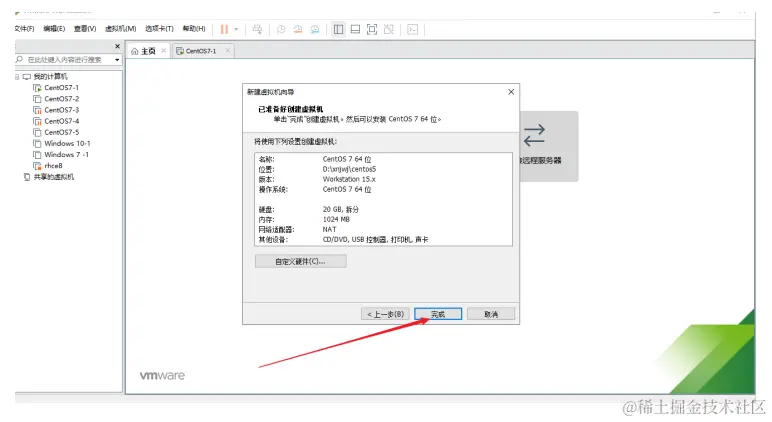Select CentOS7-2 in the library tree
The width and height of the screenshot is (772, 422).
62,98
